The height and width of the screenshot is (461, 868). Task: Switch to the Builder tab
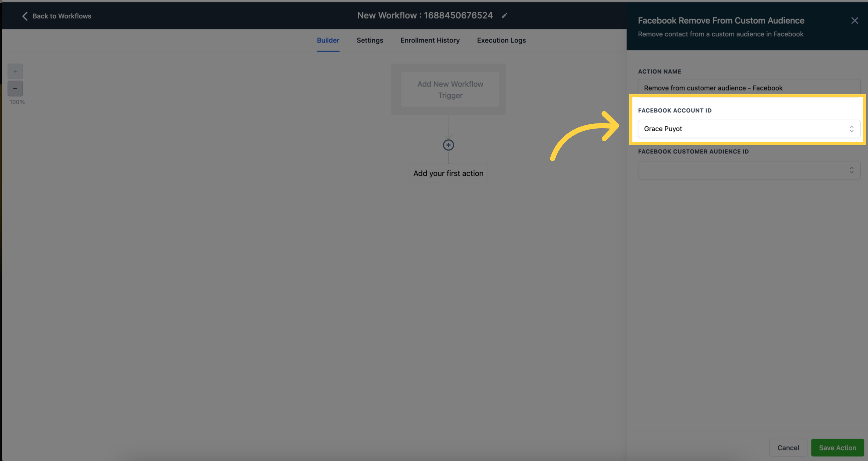328,40
